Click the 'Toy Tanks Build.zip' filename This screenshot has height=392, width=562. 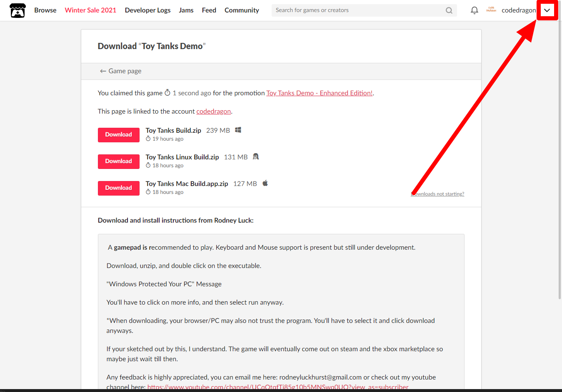[x=173, y=130]
